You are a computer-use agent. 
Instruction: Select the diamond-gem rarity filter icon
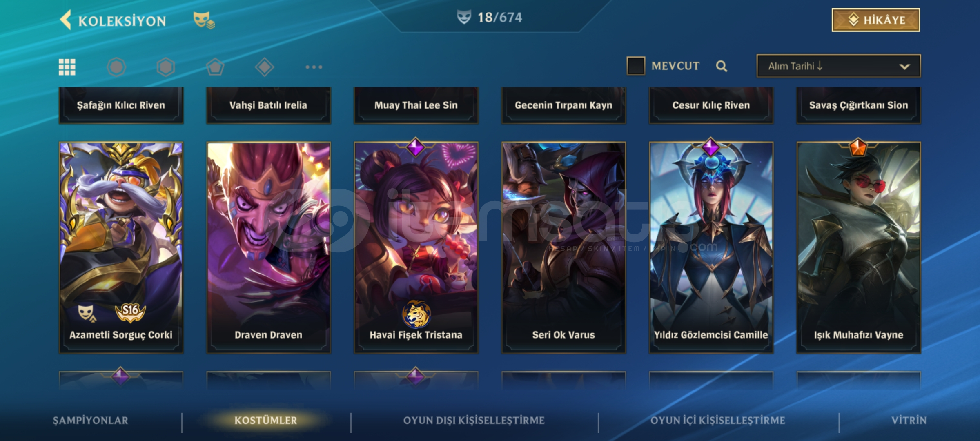point(265,67)
